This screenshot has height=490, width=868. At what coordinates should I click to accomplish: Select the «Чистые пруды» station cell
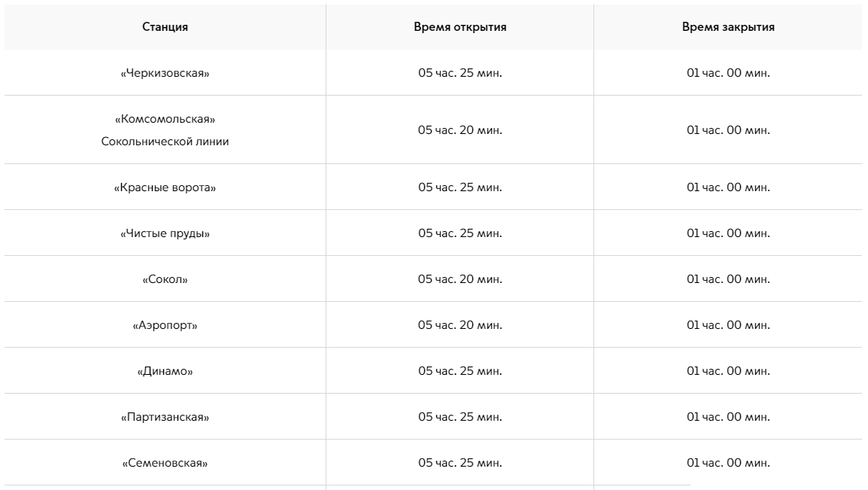click(x=165, y=233)
